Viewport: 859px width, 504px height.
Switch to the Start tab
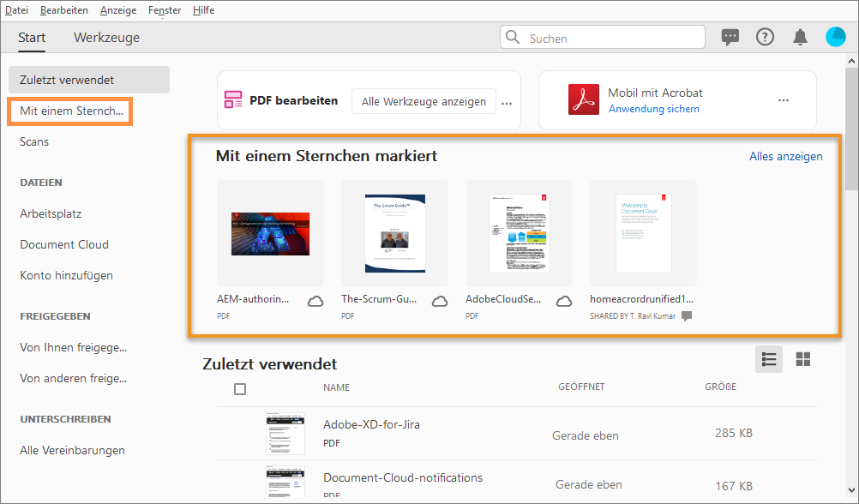pyautogui.click(x=32, y=38)
